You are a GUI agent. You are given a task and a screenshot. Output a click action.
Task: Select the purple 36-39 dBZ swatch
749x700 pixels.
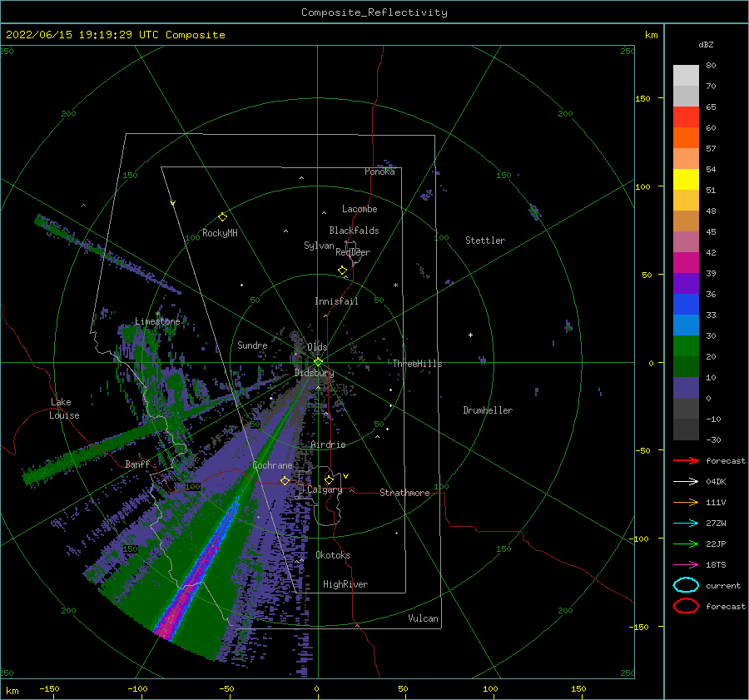click(686, 283)
